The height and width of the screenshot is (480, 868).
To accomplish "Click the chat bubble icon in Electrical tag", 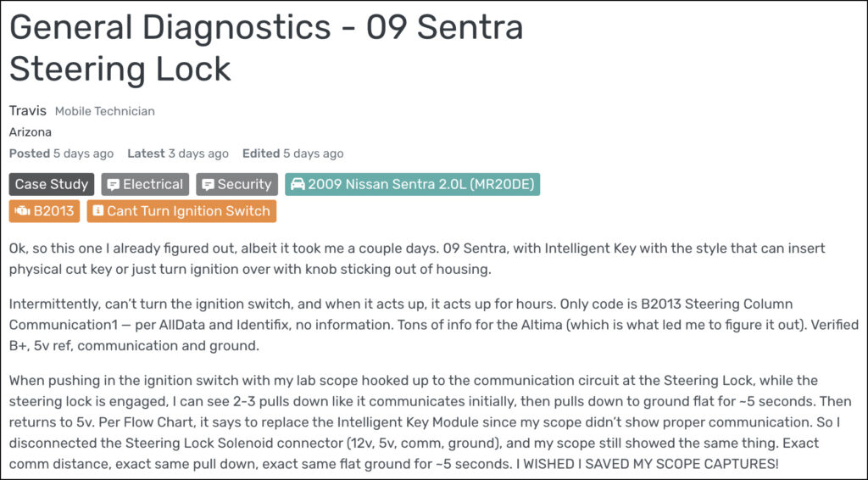I will tap(113, 185).
